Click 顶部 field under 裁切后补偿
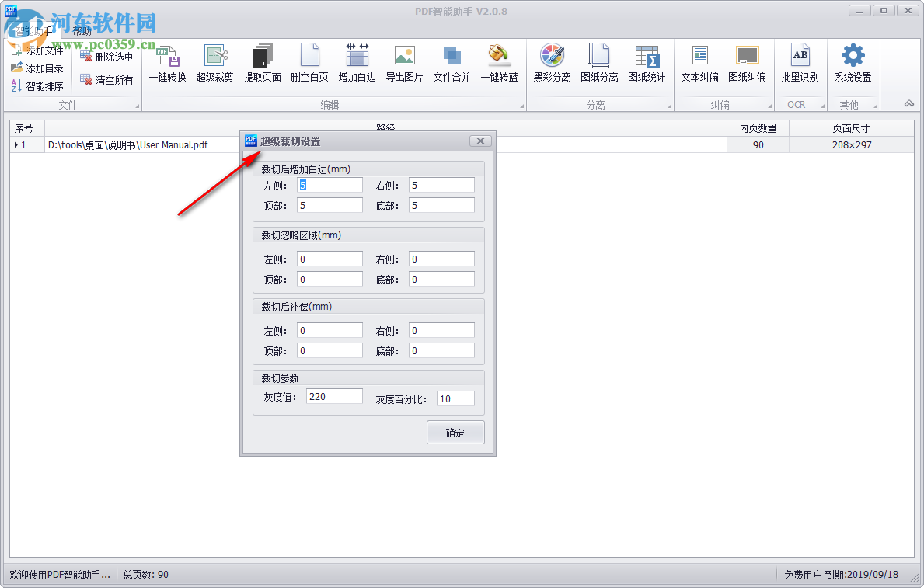The width and height of the screenshot is (924, 588). (330, 350)
